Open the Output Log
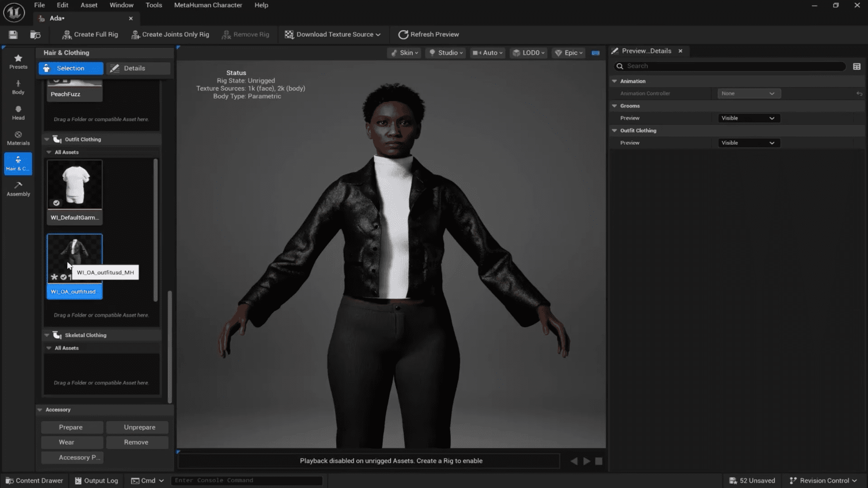This screenshot has height=488, width=868. point(96,480)
